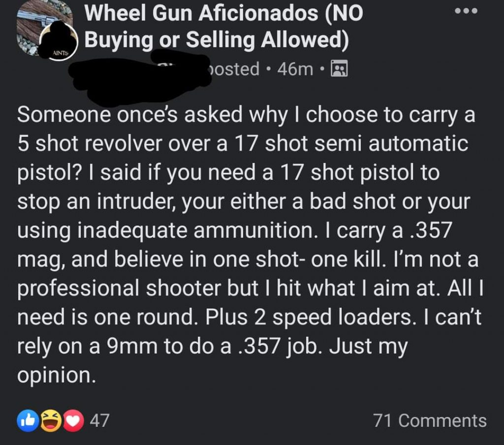Open Wheel Gun Aficionados group page
Image resolution: width=504 pixels, height=445 pixels.
point(223,13)
